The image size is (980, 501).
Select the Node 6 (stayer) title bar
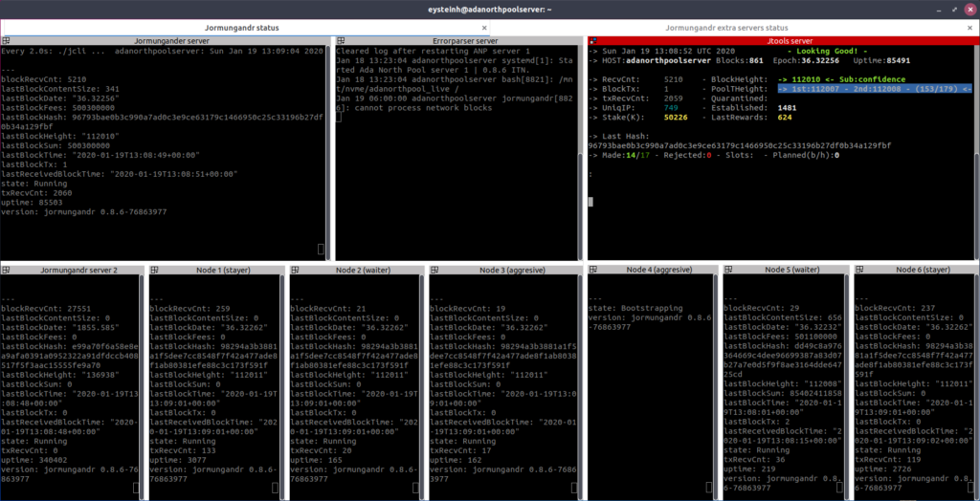pyautogui.click(x=916, y=270)
